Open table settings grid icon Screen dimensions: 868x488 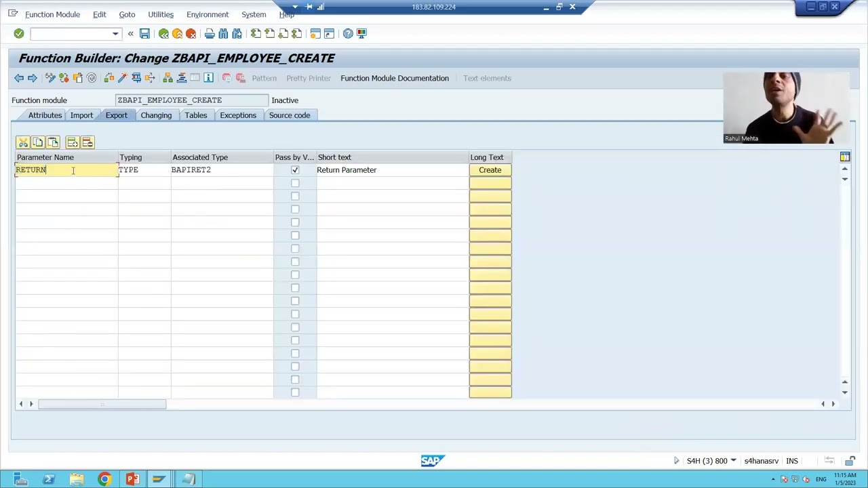click(845, 157)
